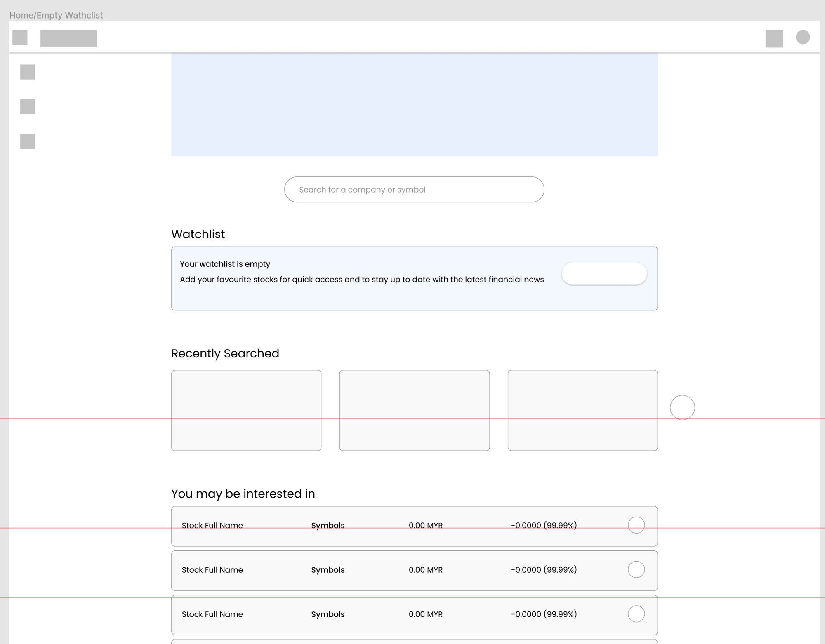Click the square icon in top-right header
This screenshot has width=825, height=644.
[x=774, y=38]
